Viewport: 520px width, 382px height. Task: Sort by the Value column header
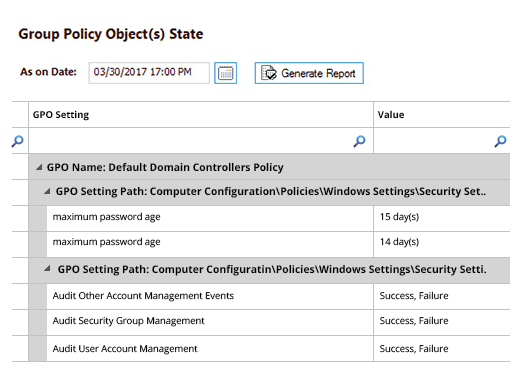[442, 115]
